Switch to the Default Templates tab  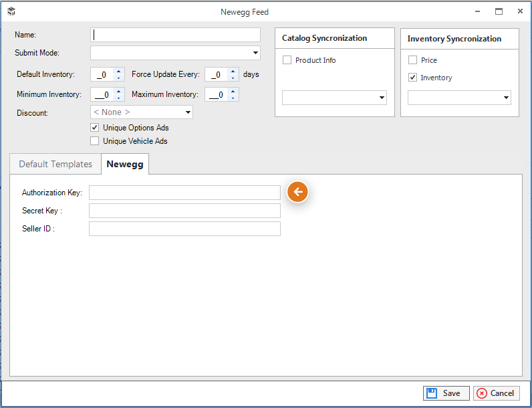55,165
